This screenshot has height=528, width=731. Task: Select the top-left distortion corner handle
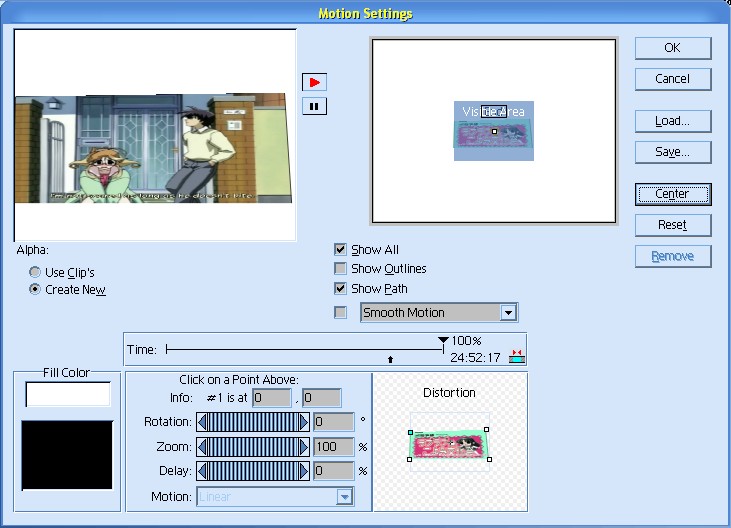pos(411,432)
